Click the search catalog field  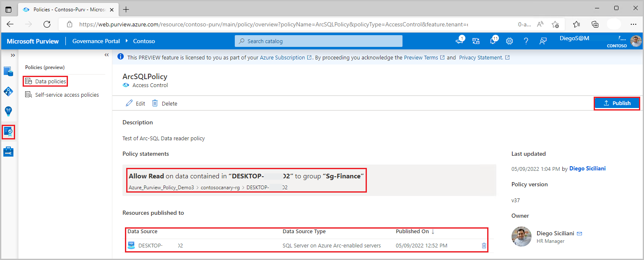click(x=318, y=41)
